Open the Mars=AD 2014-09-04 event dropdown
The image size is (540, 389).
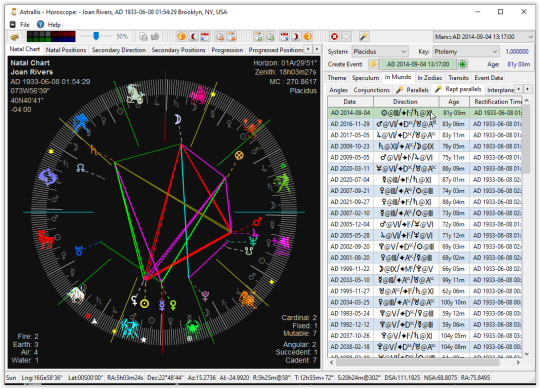tap(484, 37)
